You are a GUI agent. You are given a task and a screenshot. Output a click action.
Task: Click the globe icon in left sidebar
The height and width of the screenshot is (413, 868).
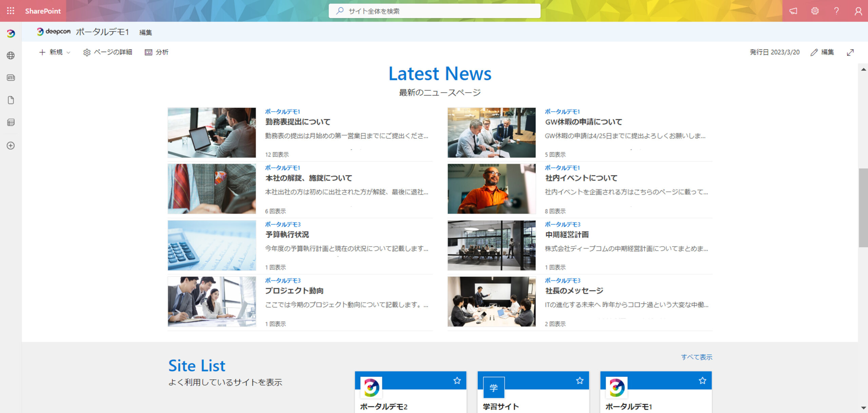[x=11, y=55]
